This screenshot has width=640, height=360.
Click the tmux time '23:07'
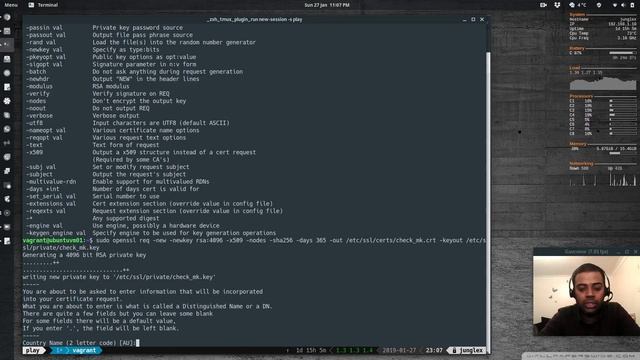[434, 350]
